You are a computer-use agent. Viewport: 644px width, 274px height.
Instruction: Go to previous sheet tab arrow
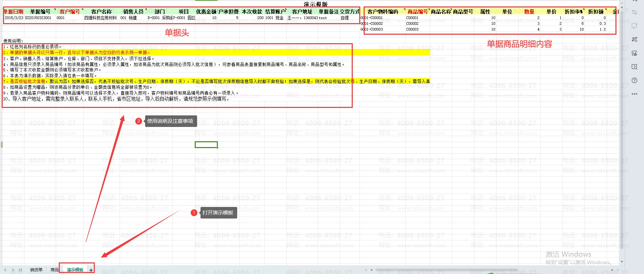(5, 270)
